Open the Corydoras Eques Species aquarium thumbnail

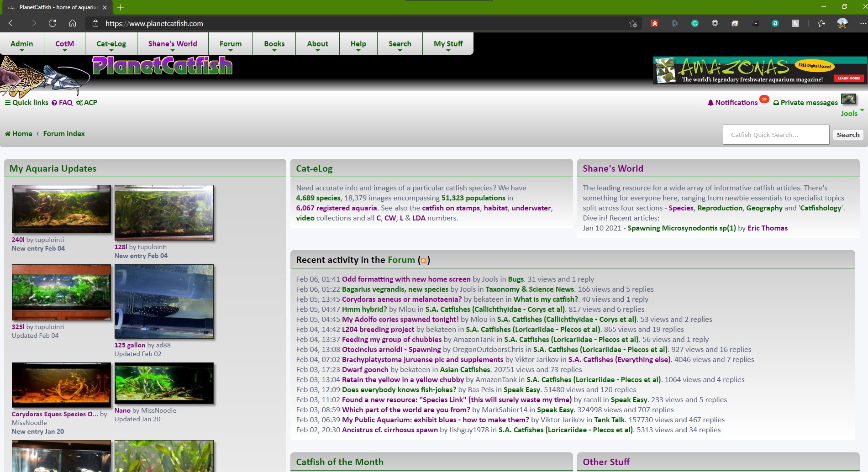click(x=61, y=385)
